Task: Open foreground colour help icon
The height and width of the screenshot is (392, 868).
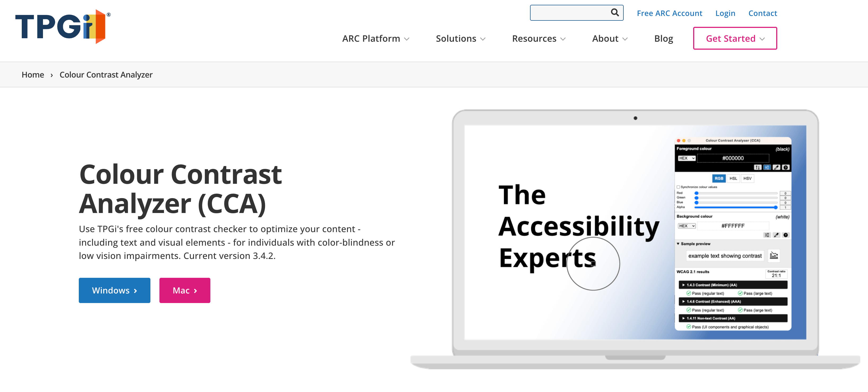Action: (x=786, y=167)
